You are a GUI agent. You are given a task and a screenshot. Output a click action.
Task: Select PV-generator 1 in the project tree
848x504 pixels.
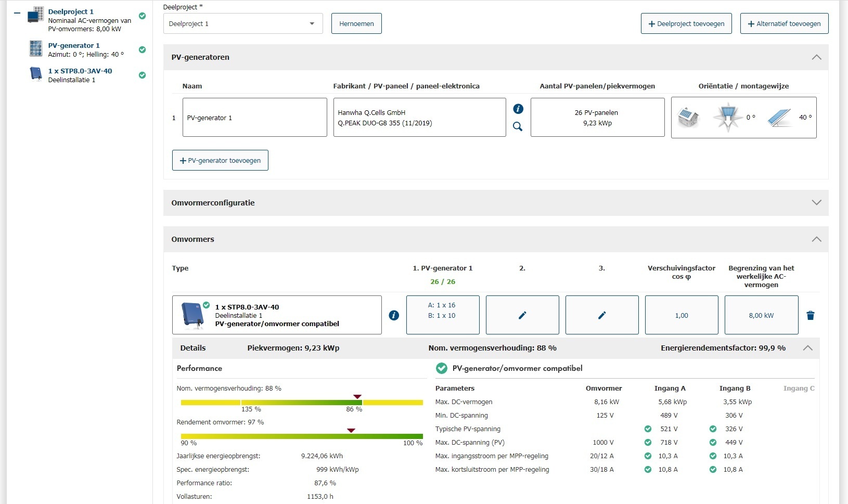coord(74,46)
